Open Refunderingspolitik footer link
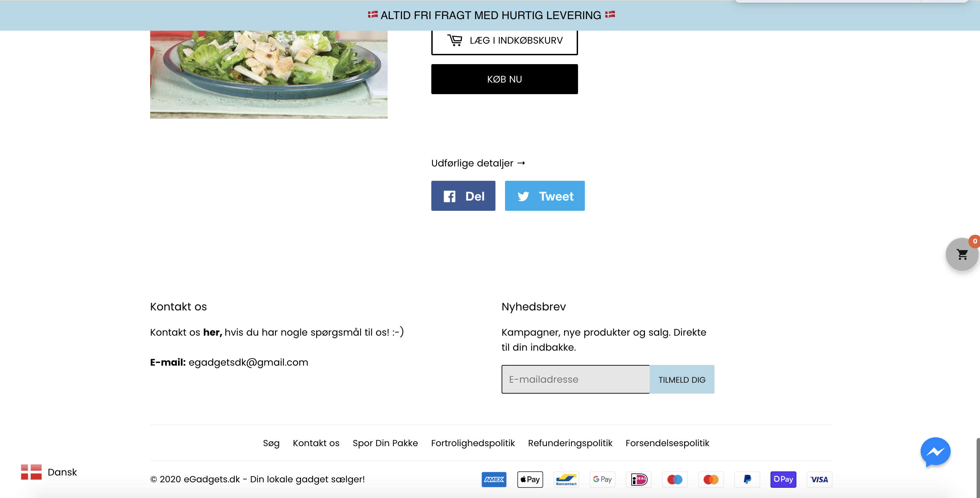Screen dimensions: 980x498 (x=570, y=443)
